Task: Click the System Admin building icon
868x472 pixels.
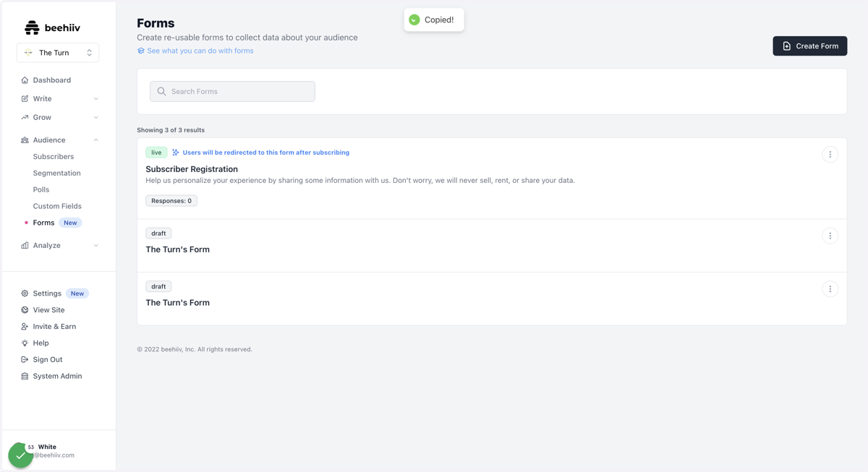Action: point(25,377)
